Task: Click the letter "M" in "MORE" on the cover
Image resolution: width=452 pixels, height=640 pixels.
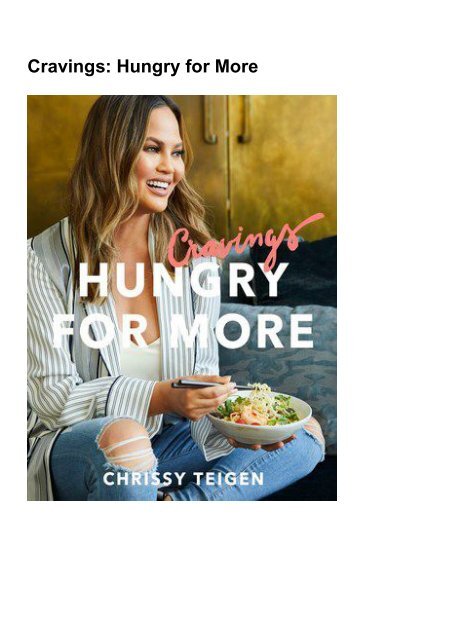Action: (x=191, y=331)
